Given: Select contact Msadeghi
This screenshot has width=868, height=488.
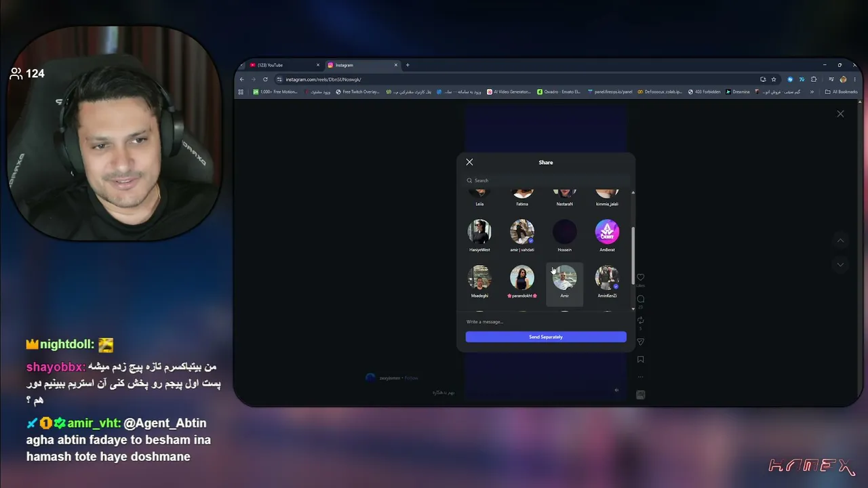Looking at the screenshot, I should [x=479, y=282].
